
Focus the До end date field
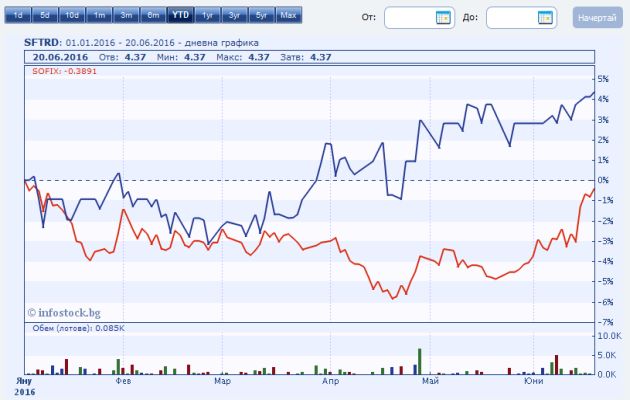(x=521, y=18)
